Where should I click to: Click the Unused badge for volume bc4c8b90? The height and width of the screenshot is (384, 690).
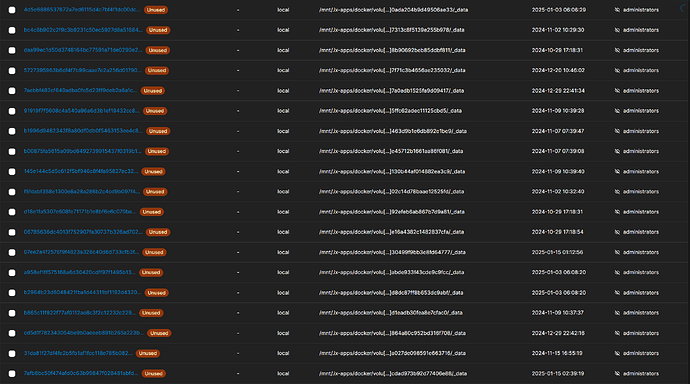pyautogui.click(x=158, y=30)
